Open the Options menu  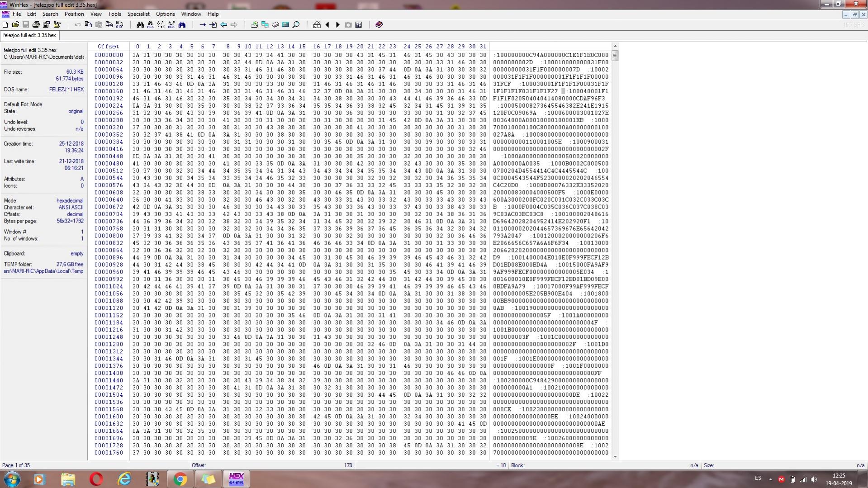pos(166,14)
